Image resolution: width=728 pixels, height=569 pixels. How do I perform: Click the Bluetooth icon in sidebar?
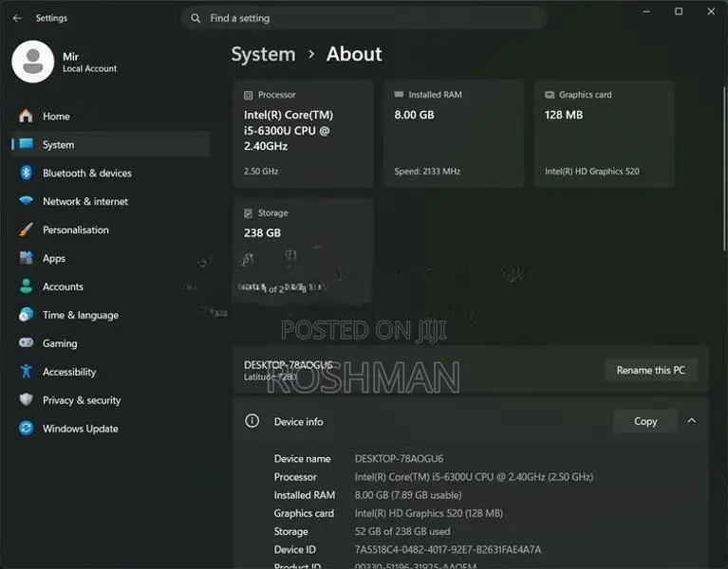[26, 173]
